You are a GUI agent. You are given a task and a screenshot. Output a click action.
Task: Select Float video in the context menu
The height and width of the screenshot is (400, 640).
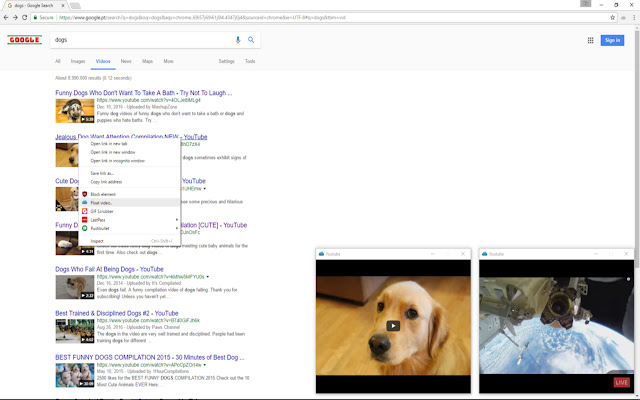coord(102,202)
